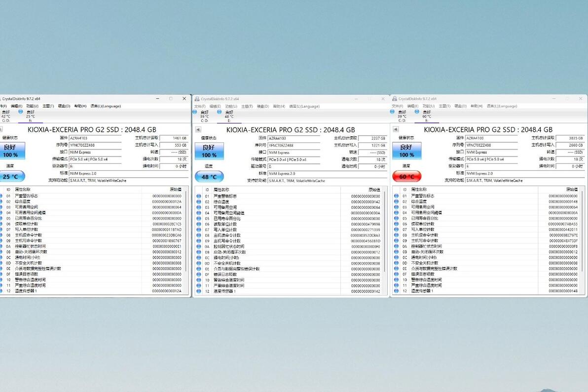Click firmware field AZRA4103 in left window

tap(95, 138)
